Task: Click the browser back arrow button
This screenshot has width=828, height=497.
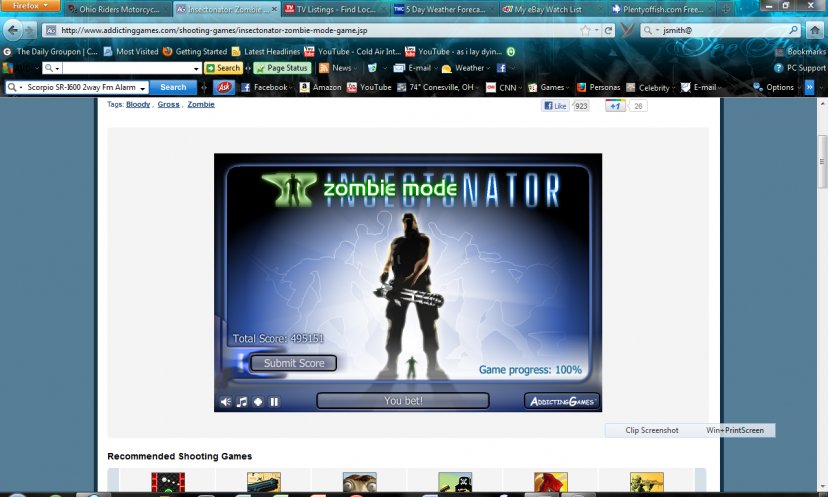Action: 15,30
